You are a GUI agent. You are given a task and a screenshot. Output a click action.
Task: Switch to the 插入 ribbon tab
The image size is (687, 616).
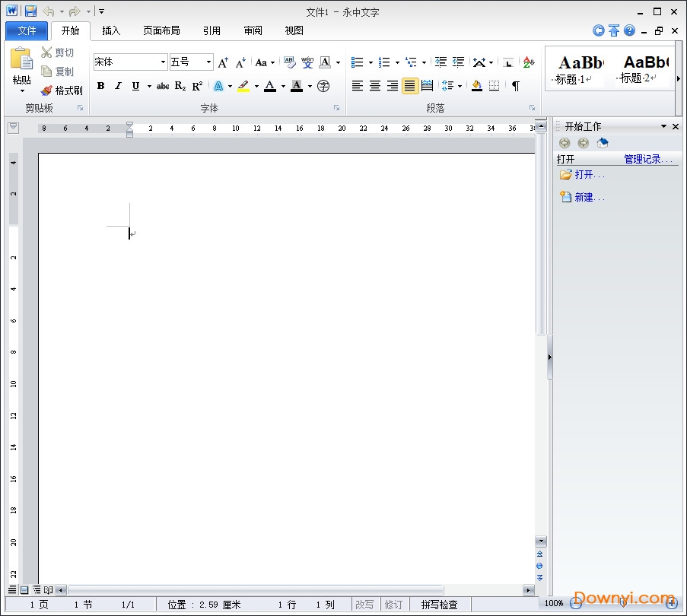pyautogui.click(x=111, y=31)
